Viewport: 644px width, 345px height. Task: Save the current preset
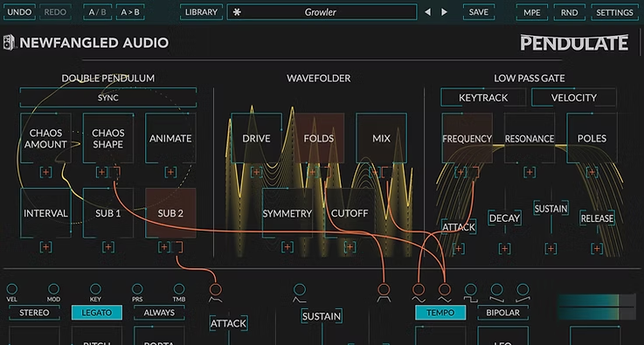point(479,12)
